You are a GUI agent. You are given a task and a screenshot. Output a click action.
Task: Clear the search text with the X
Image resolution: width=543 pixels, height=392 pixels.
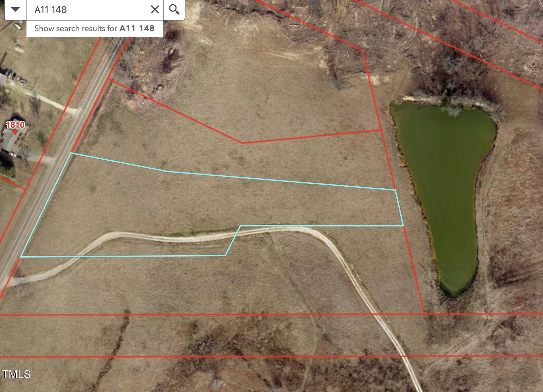click(x=155, y=10)
